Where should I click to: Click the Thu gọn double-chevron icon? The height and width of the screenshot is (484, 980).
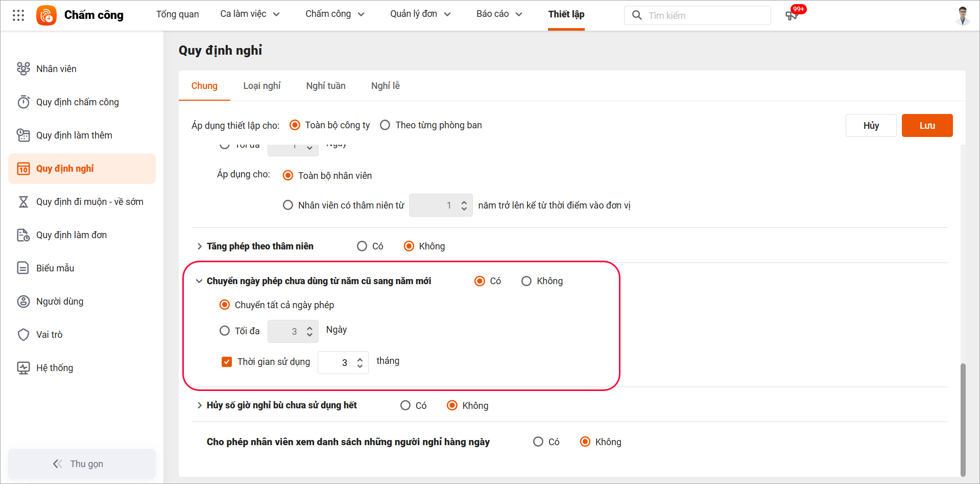58,464
